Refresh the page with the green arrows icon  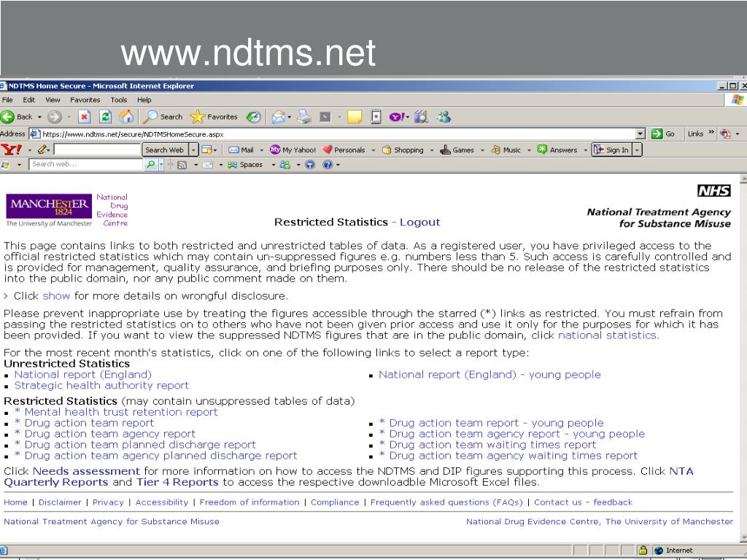click(105, 117)
